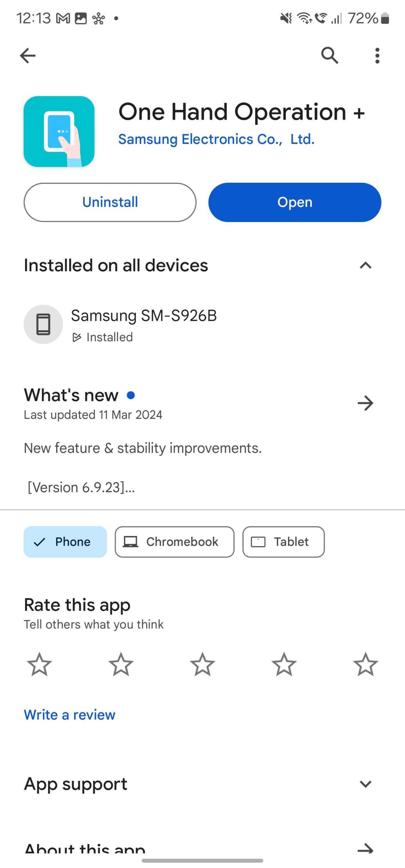405x868 pixels.
Task: Tap the back arrow icon
Action: 28,56
